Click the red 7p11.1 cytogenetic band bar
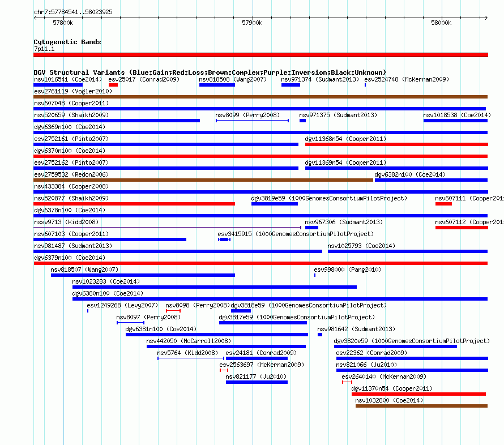Screen dimensions: 504x445 [260, 55]
